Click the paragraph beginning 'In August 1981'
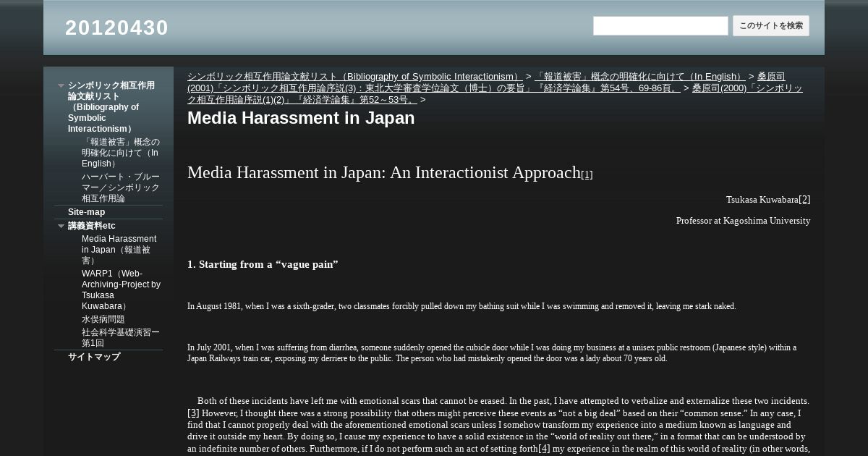Viewport: 868px width, 456px height. point(461,306)
